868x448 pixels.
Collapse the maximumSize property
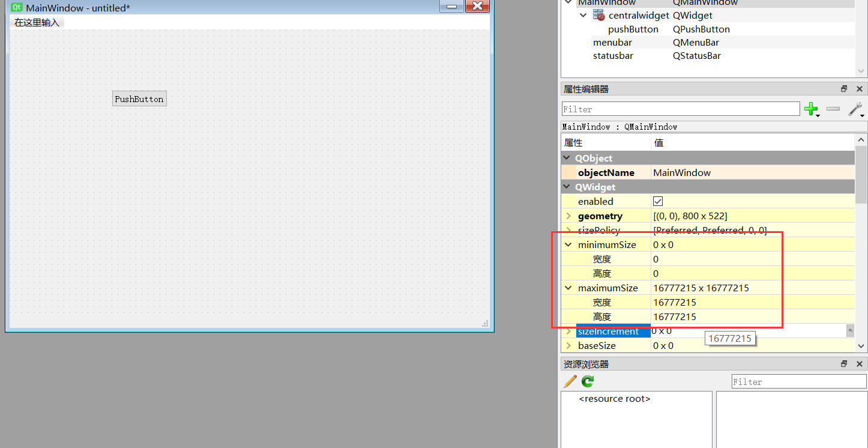568,288
